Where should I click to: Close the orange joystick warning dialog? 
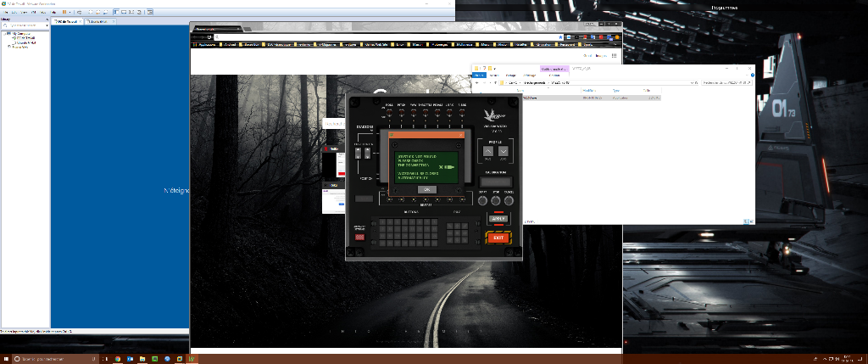[x=460, y=135]
